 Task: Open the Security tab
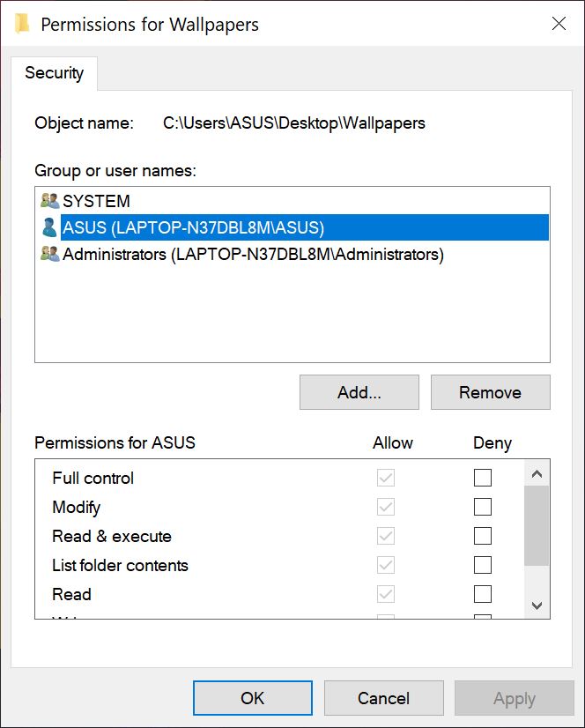(x=55, y=73)
